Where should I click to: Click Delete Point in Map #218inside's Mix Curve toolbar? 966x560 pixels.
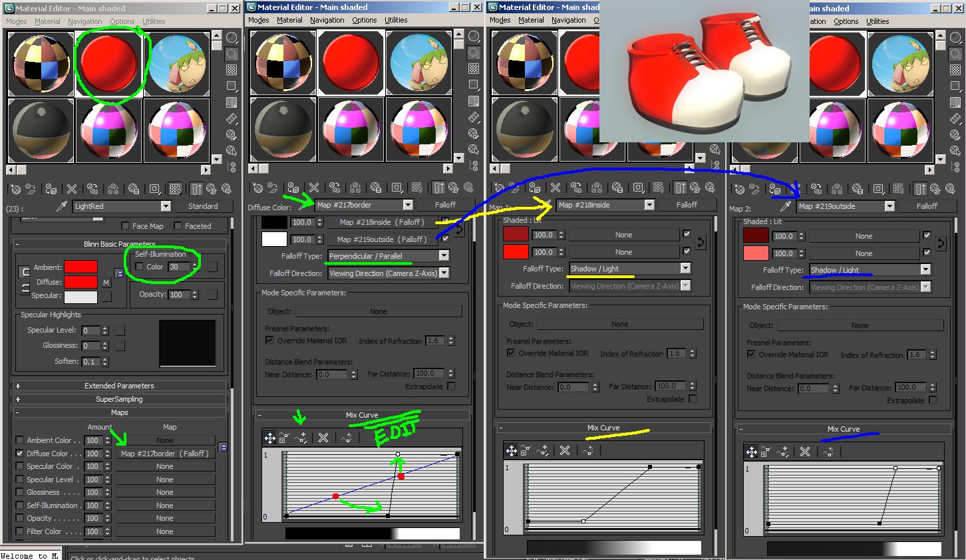point(565,451)
